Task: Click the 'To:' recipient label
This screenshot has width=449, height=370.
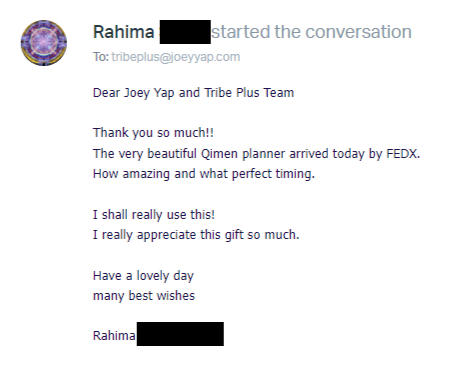Action: [x=101, y=57]
